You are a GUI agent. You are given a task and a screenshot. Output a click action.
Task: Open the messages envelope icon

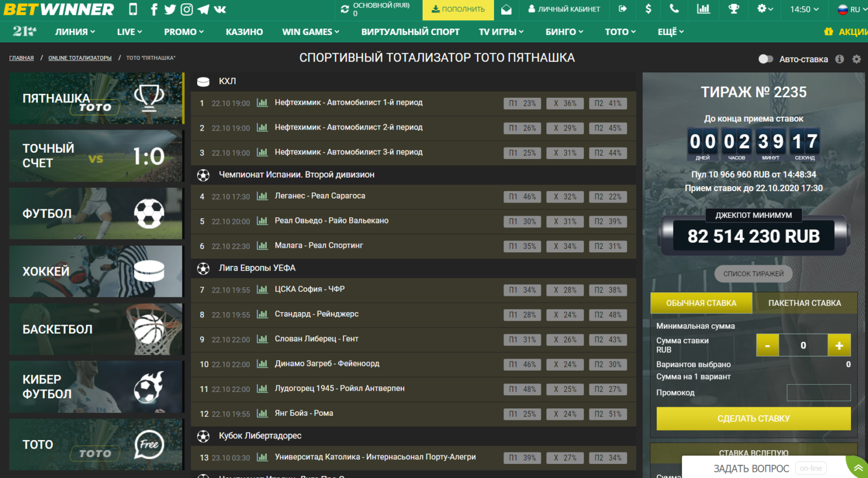[506, 9]
